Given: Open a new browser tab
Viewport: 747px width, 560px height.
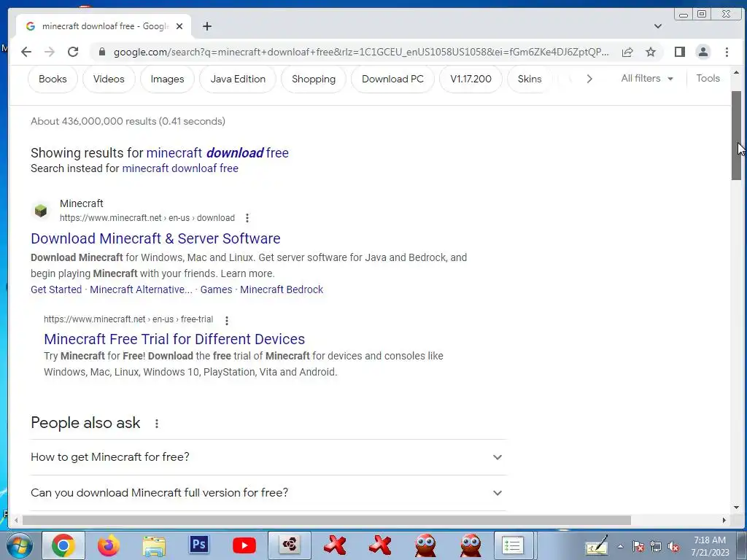Looking at the screenshot, I should coord(206,26).
